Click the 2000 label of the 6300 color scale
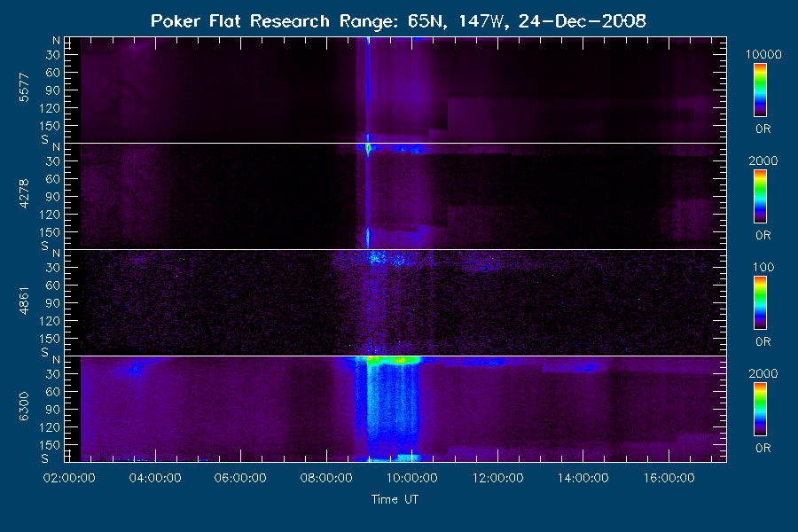 (x=763, y=373)
